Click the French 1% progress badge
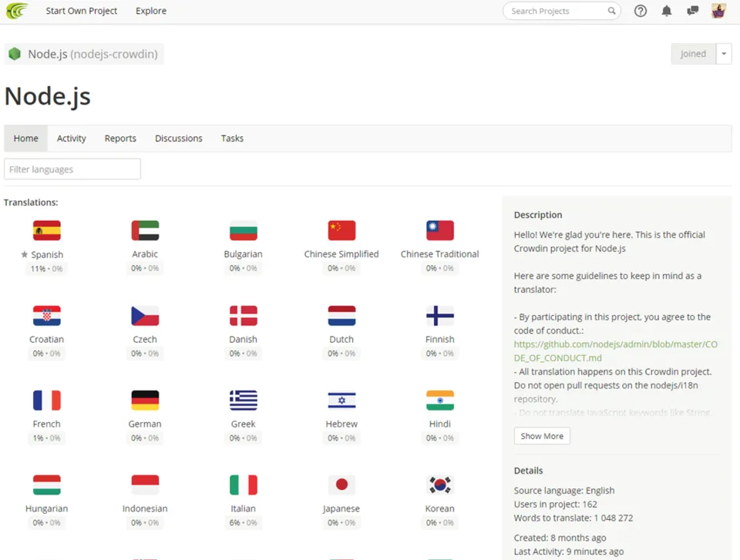 [x=47, y=438]
